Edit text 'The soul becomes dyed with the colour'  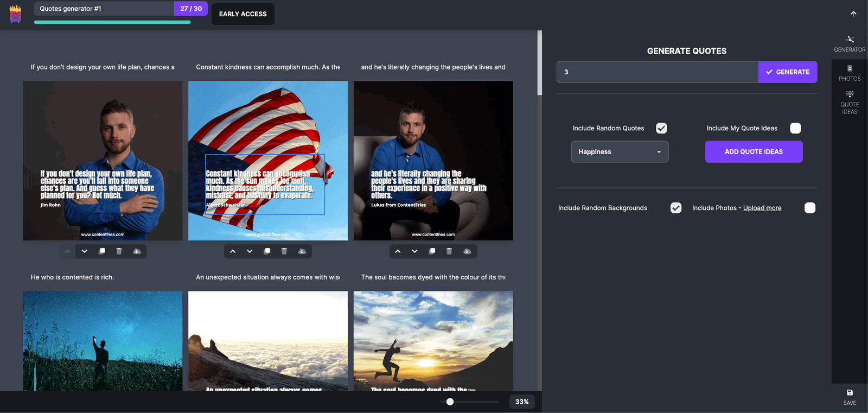[433, 277]
